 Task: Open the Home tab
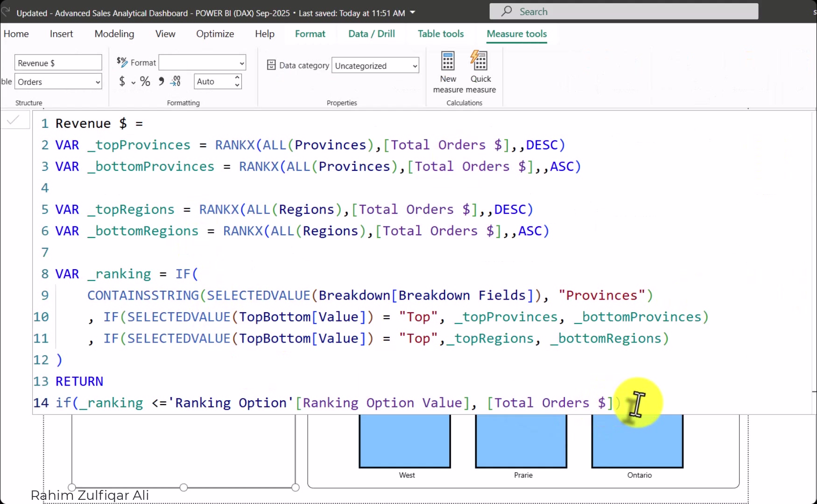click(16, 34)
